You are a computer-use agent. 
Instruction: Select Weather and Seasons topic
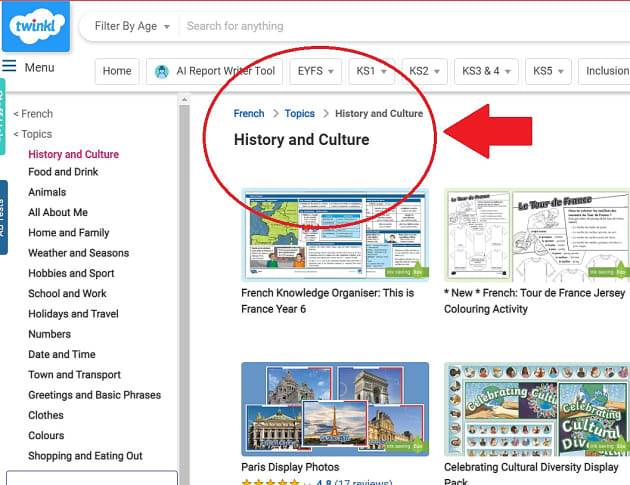[x=79, y=253]
